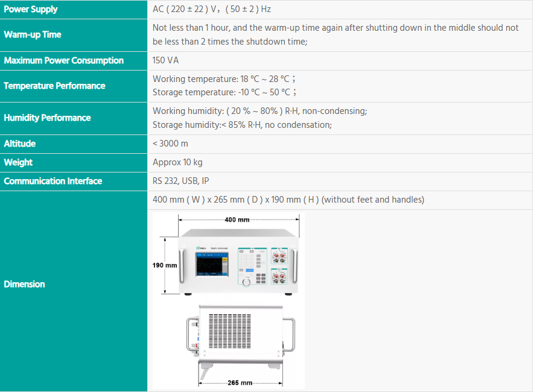Click the Communication Interface row label
The image size is (534, 392).
tap(53, 181)
